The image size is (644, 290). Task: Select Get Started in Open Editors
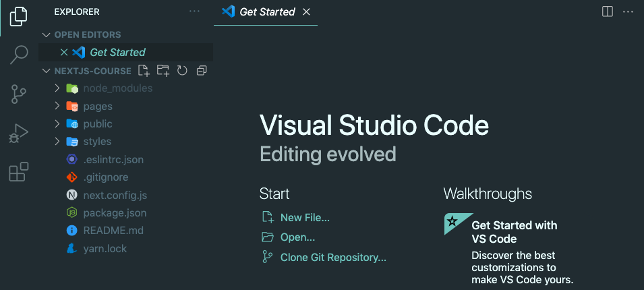pyautogui.click(x=125, y=52)
